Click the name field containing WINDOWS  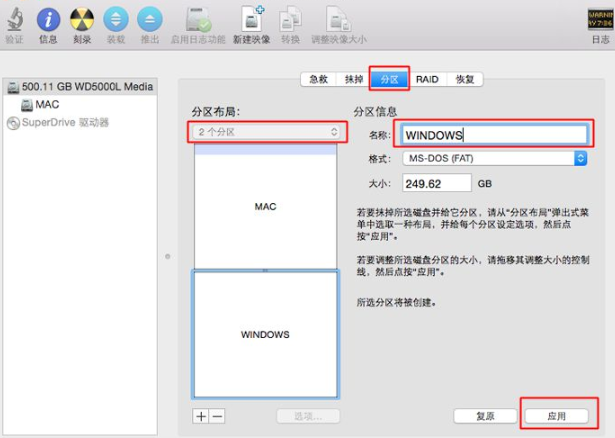(x=493, y=134)
